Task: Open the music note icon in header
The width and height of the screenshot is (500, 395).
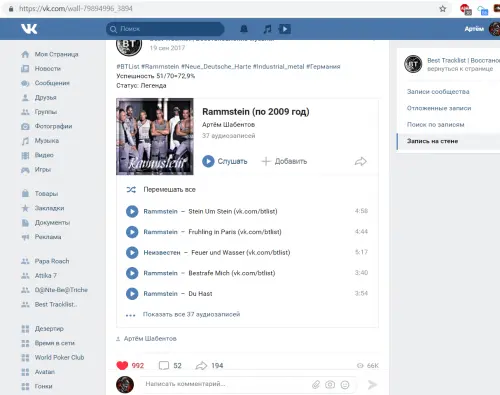Action: pyautogui.click(x=267, y=29)
